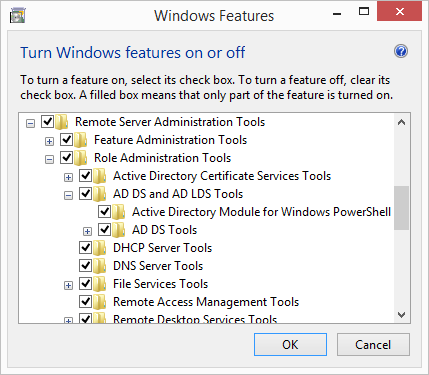Click the Feature Administration Tools folder icon

click(81, 140)
